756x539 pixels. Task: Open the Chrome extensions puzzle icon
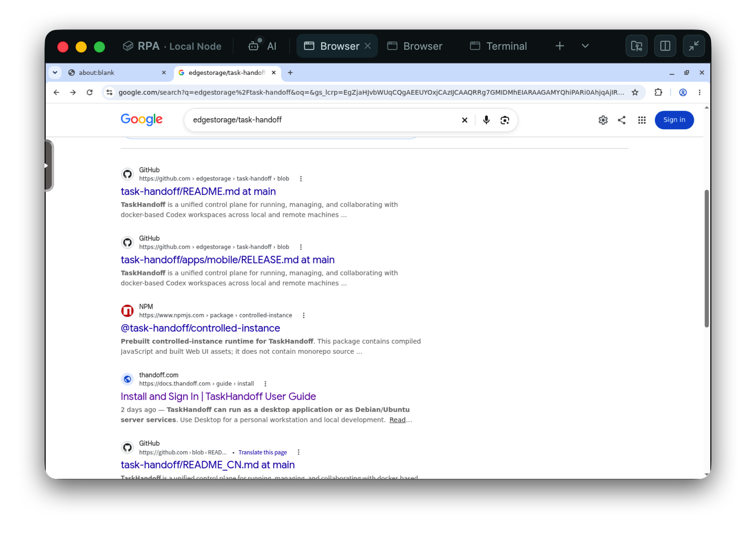pos(658,92)
